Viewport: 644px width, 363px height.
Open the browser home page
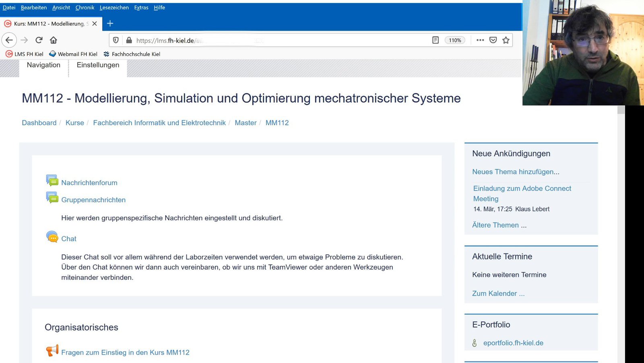tap(54, 40)
